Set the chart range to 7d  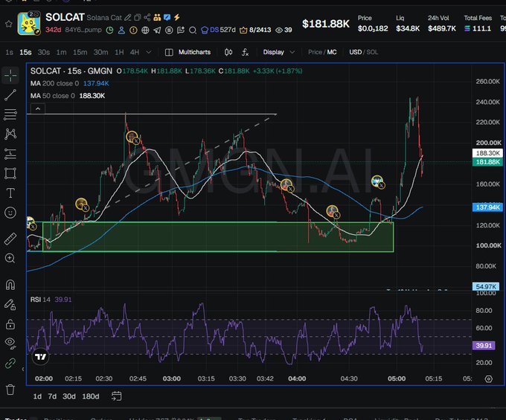click(52, 396)
